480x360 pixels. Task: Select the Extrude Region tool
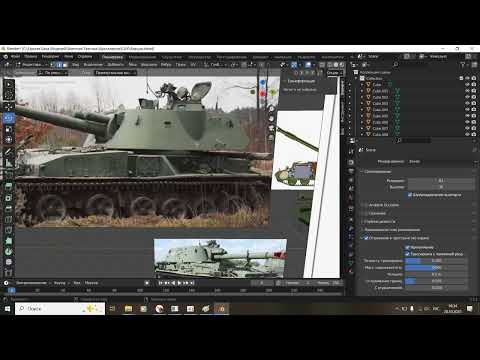(9, 186)
